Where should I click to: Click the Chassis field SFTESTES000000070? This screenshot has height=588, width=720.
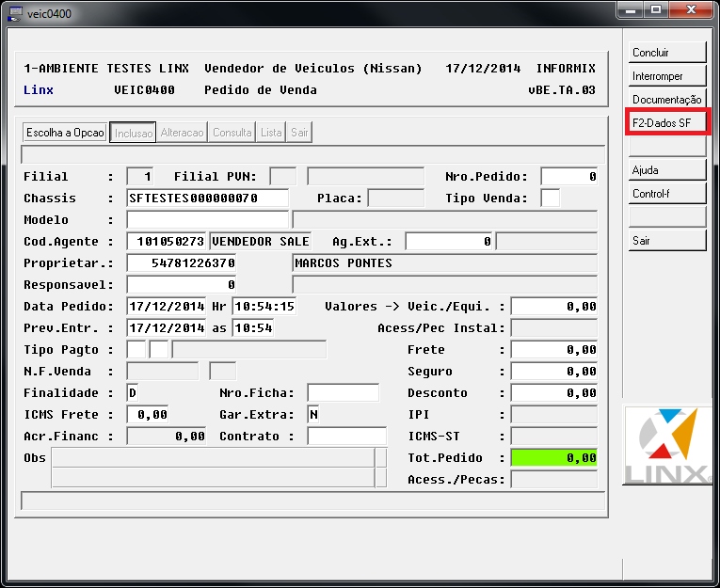(x=208, y=198)
